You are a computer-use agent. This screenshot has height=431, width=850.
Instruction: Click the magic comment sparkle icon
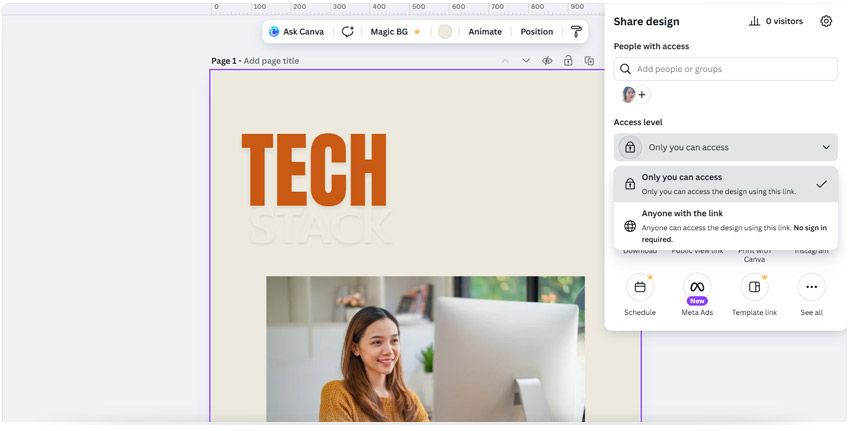click(x=347, y=32)
